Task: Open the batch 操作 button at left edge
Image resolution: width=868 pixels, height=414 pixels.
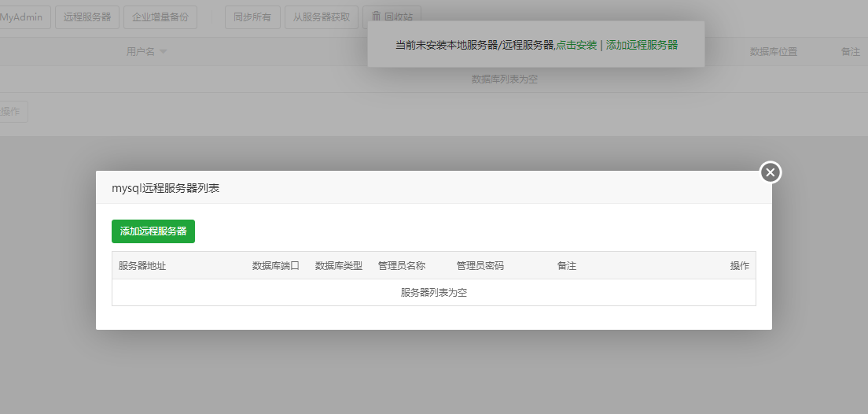Action: pyautogui.click(x=13, y=112)
